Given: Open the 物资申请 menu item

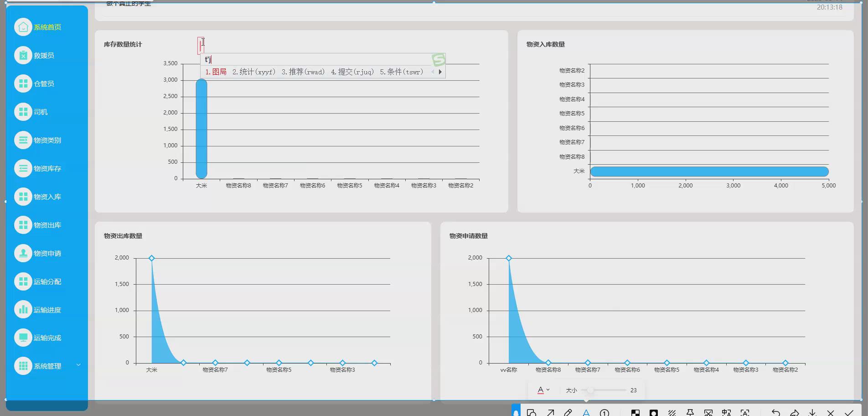Looking at the screenshot, I should point(47,253).
